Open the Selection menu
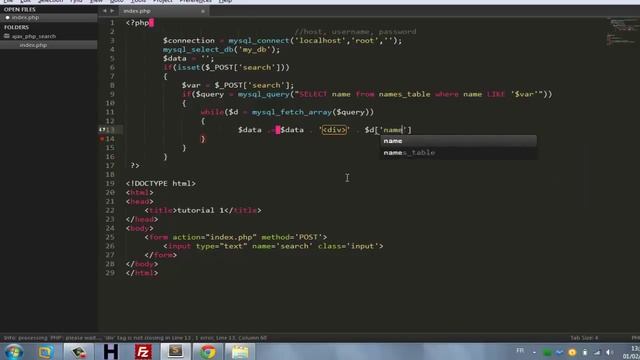 [51, 1]
